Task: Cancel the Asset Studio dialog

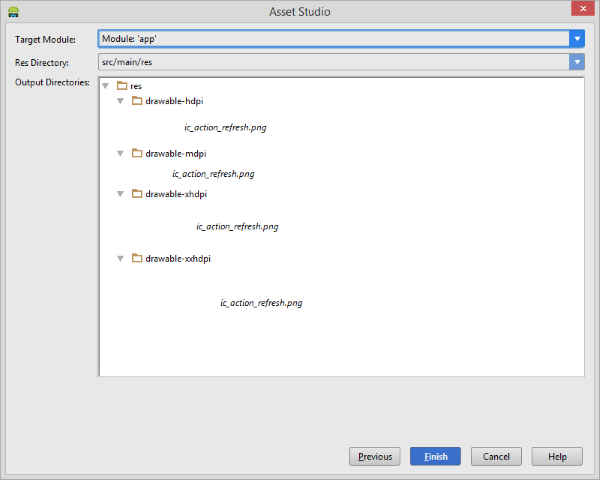Action: click(496, 456)
